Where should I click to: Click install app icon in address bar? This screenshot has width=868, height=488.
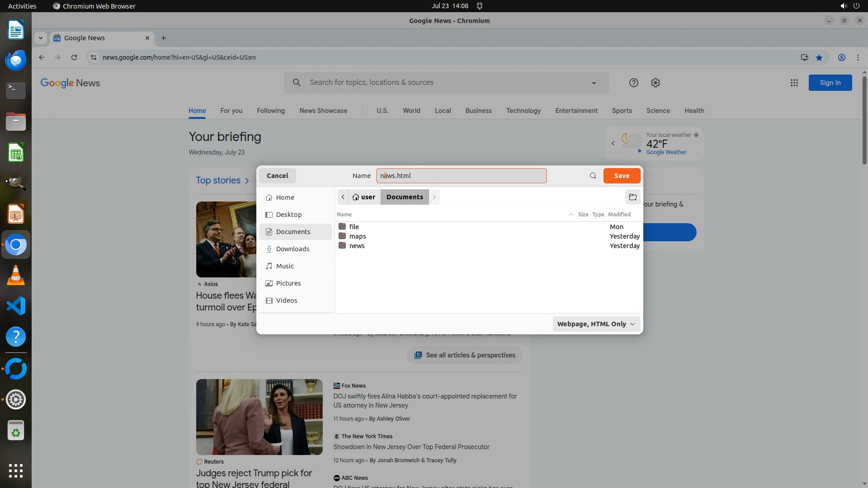[804, 57]
